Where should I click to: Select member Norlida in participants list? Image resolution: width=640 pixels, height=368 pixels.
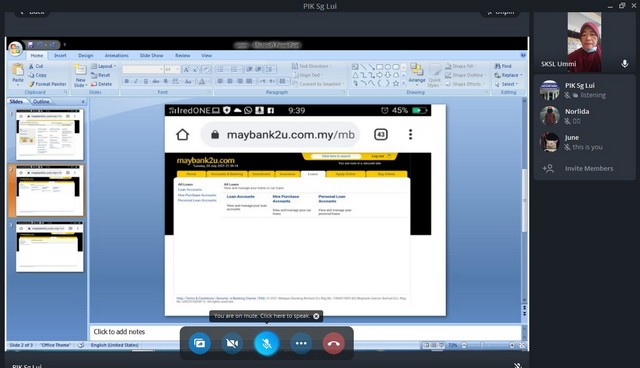click(x=584, y=116)
